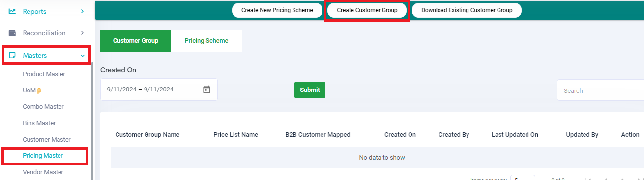Open the calendar date picker icon
The height and width of the screenshot is (180, 644).
tap(206, 90)
